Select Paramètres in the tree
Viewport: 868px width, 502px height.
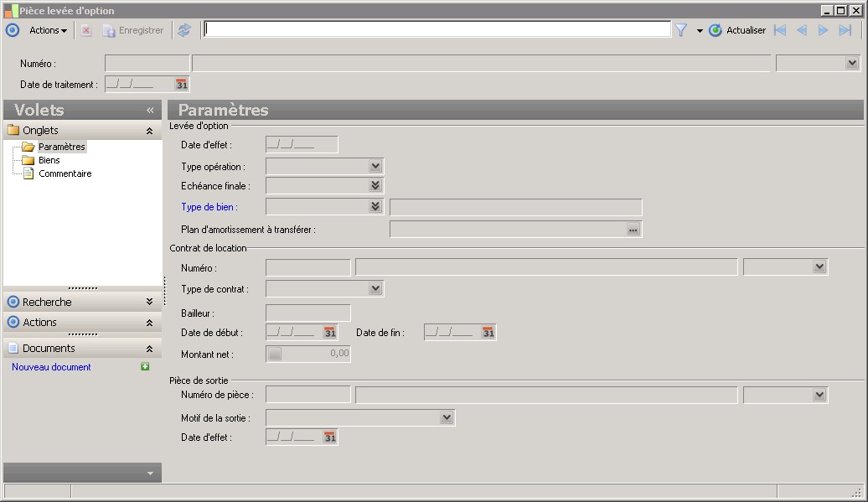[61, 147]
